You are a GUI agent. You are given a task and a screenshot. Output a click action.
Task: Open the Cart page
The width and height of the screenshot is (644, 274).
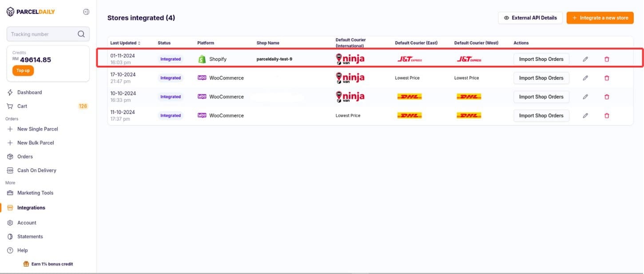coord(22,106)
